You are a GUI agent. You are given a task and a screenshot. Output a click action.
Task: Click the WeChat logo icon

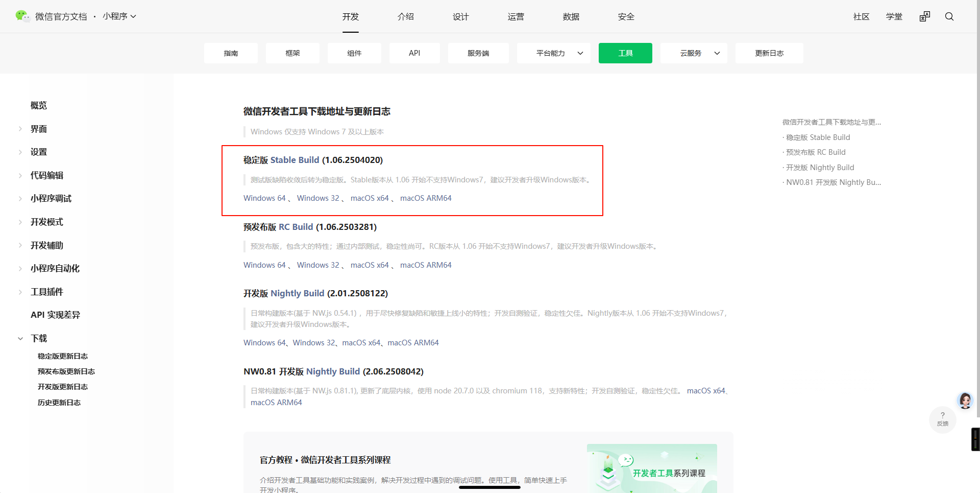(22, 16)
